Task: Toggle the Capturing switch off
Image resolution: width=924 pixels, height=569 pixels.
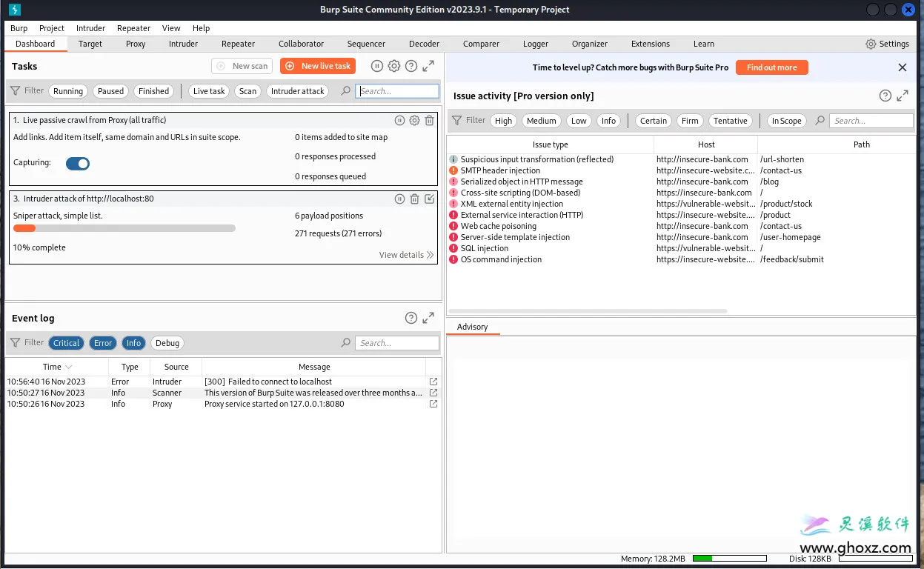Action: coord(78,163)
